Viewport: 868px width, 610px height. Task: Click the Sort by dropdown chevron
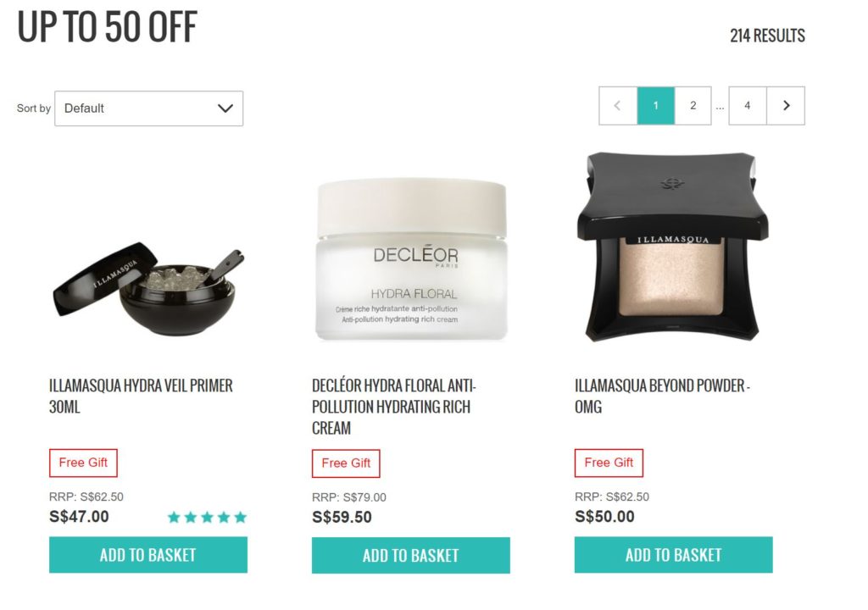225,108
